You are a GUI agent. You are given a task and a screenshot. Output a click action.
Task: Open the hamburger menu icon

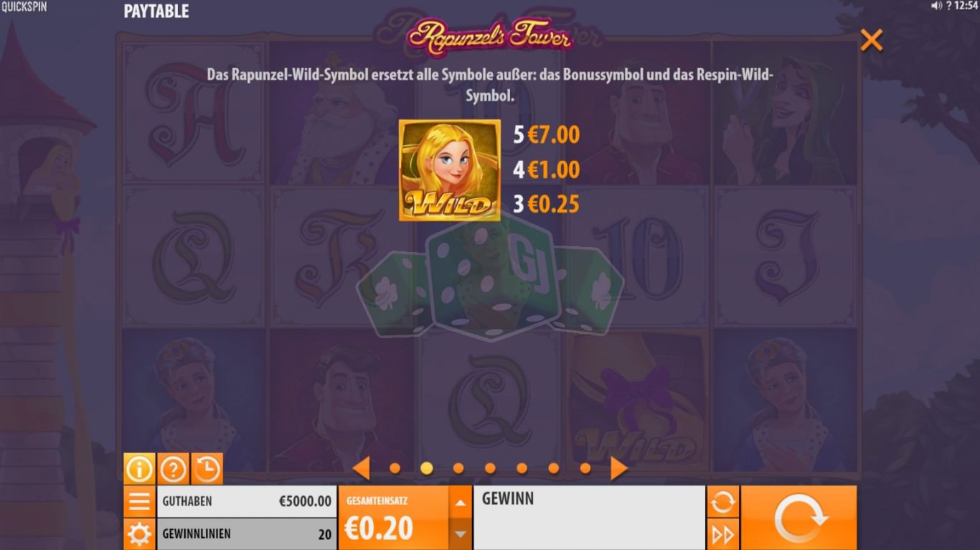[x=139, y=501]
